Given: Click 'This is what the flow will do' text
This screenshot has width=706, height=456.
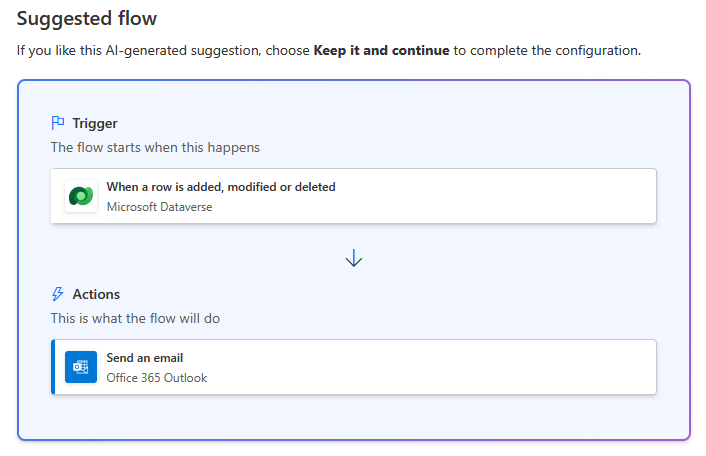Looking at the screenshot, I should point(135,318).
